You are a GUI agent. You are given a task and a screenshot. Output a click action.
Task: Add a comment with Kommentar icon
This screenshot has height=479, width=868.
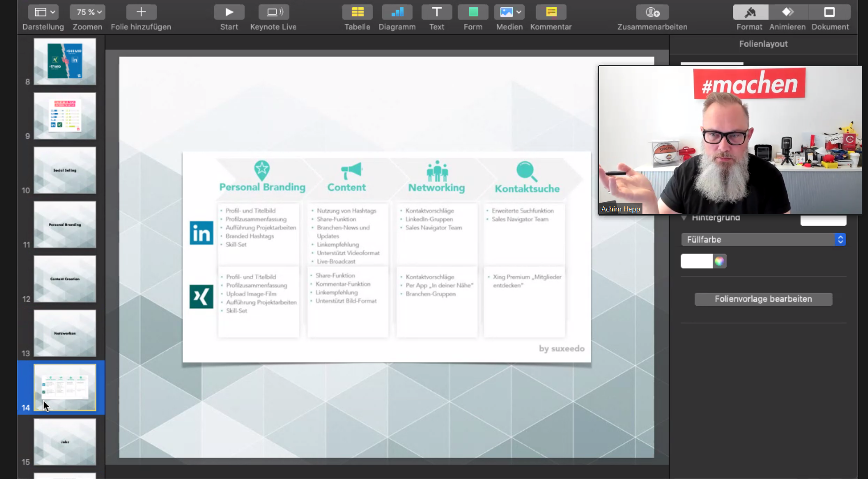(551, 12)
